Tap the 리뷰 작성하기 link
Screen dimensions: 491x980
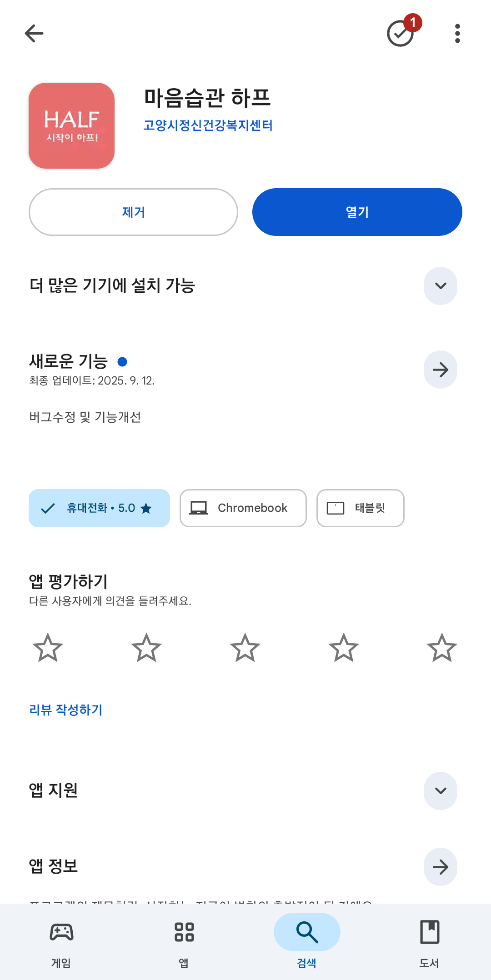(x=66, y=710)
